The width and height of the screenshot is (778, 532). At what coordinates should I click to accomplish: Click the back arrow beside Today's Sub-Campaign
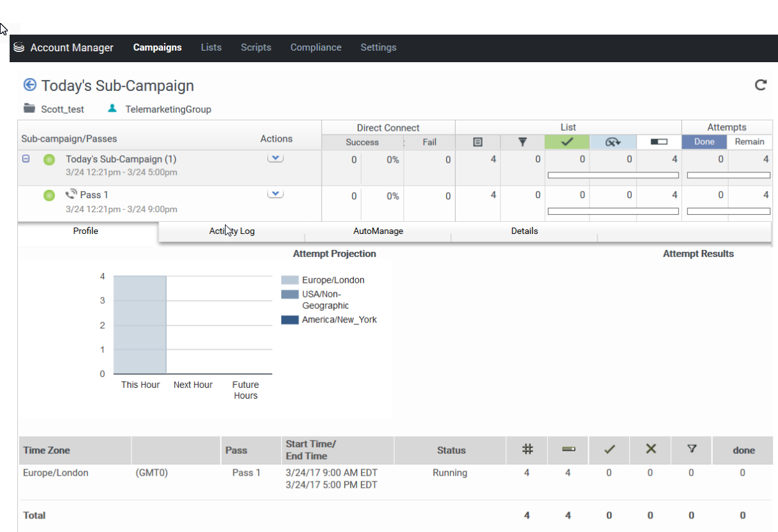pos(29,85)
